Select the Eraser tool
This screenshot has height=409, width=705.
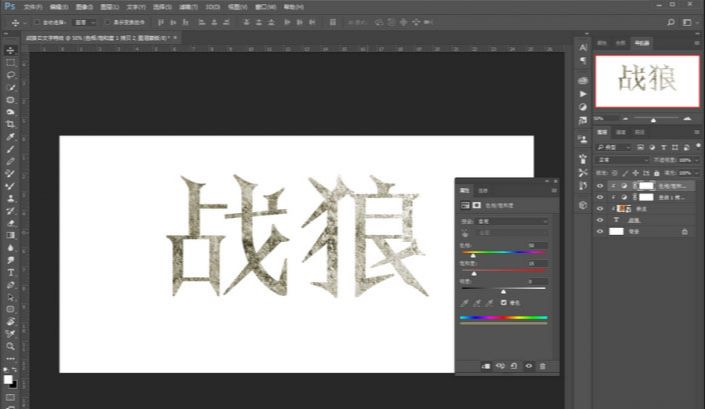10,223
